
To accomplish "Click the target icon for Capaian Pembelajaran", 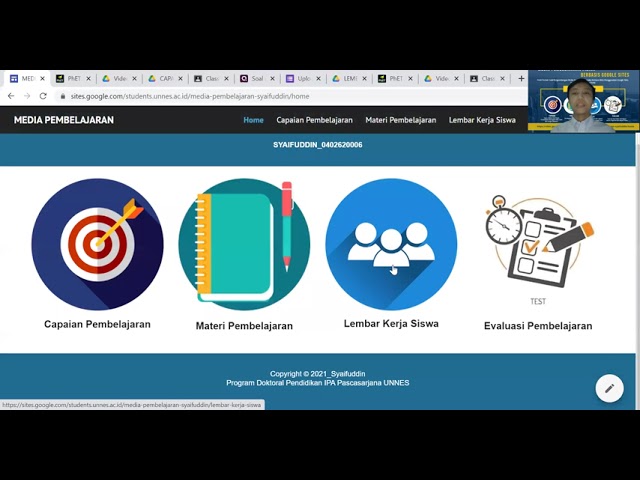I will pos(97,244).
